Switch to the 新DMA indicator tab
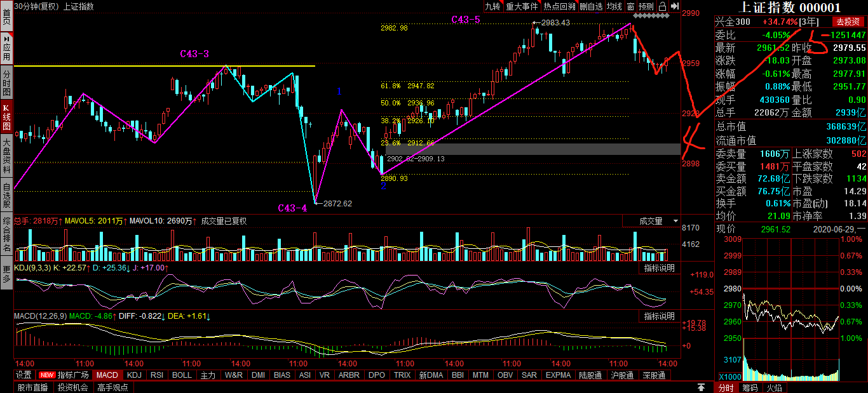 (431, 375)
